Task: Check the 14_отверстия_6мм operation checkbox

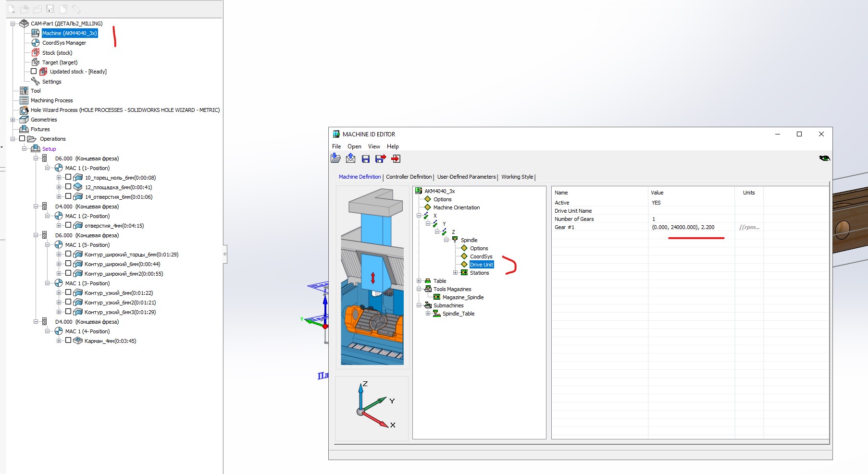Action: [x=68, y=196]
